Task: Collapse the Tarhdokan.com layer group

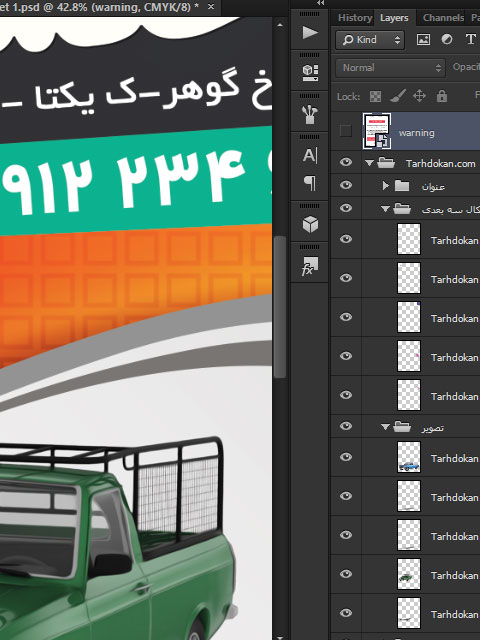Action: click(369, 163)
